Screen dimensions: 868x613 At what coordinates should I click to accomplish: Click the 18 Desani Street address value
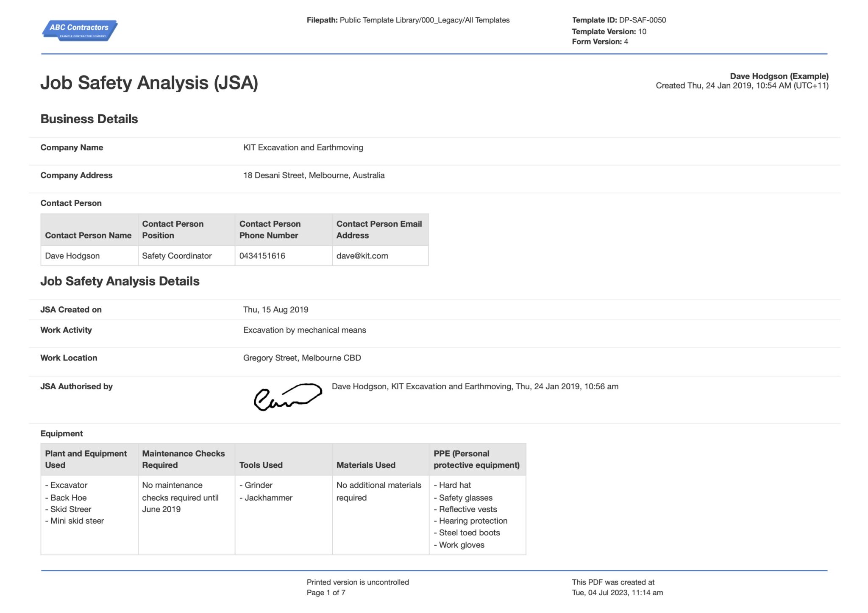[x=314, y=175]
